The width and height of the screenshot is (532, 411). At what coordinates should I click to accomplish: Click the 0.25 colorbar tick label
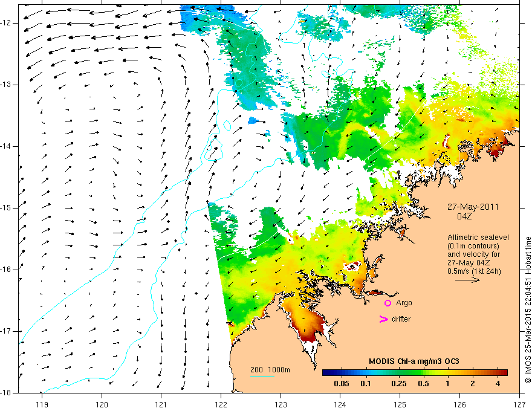tap(398, 384)
